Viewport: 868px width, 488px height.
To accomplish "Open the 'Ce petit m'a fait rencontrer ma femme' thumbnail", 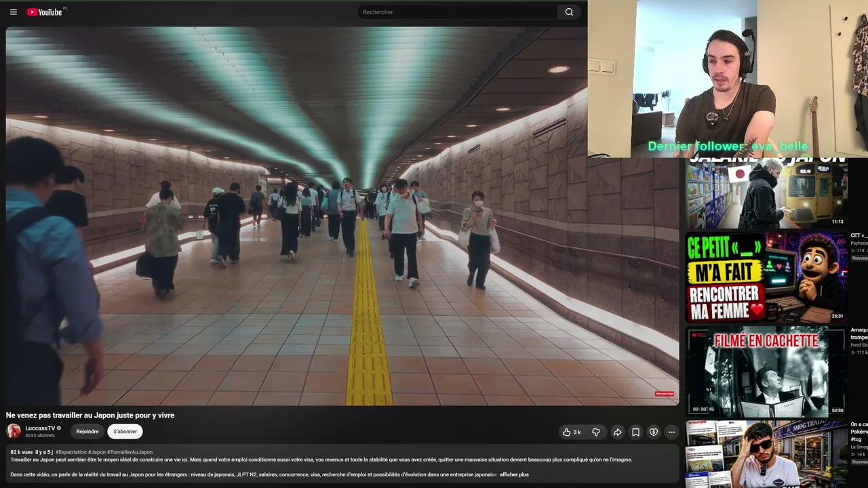I will click(766, 277).
